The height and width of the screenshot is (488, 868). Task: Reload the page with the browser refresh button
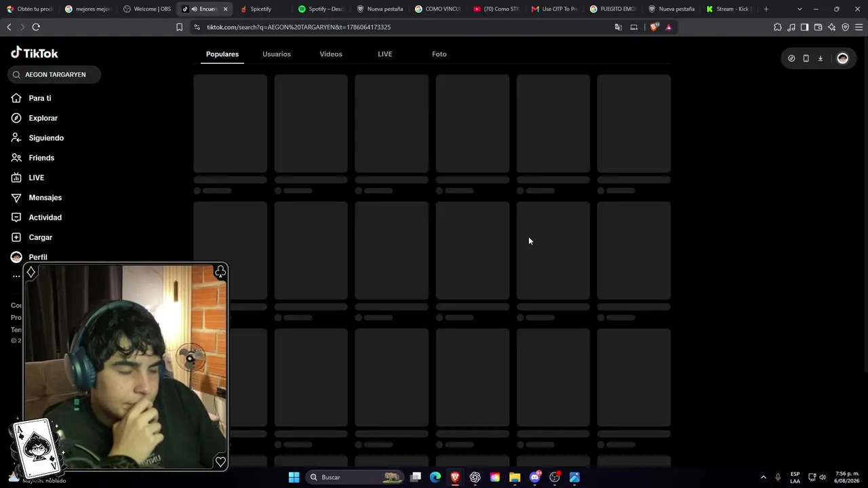[36, 27]
